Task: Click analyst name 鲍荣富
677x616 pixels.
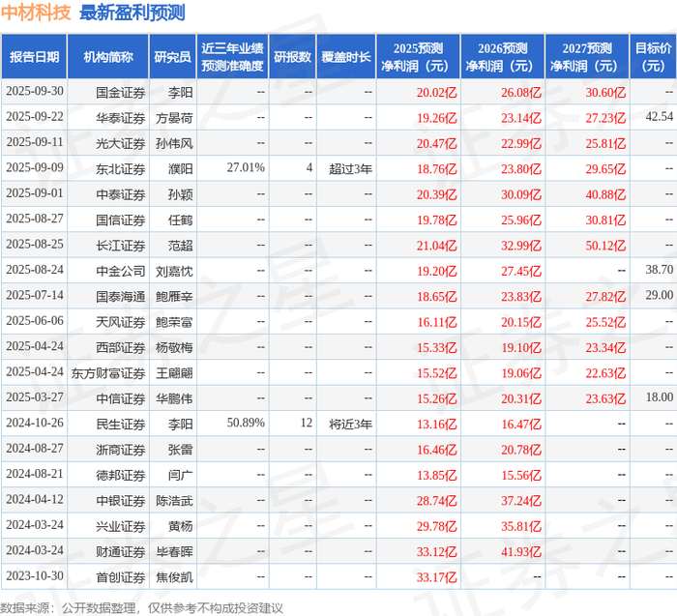Action: (x=174, y=322)
